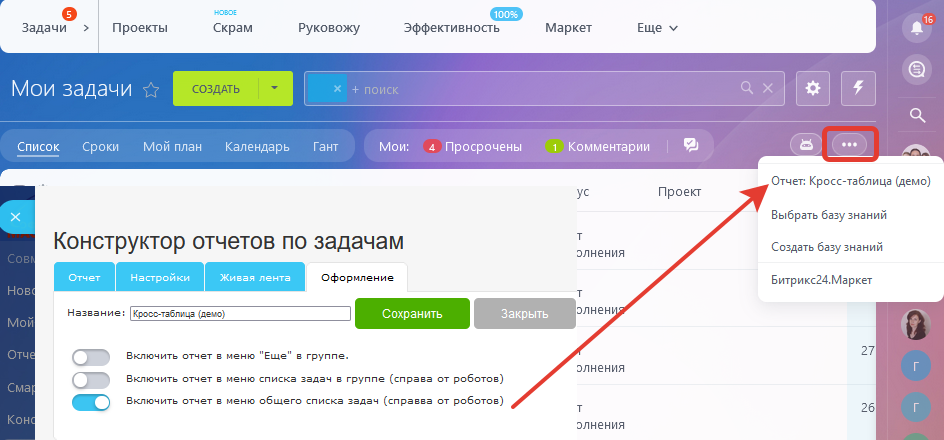
Task: Toggle report in group task list menu
Action: (91, 379)
